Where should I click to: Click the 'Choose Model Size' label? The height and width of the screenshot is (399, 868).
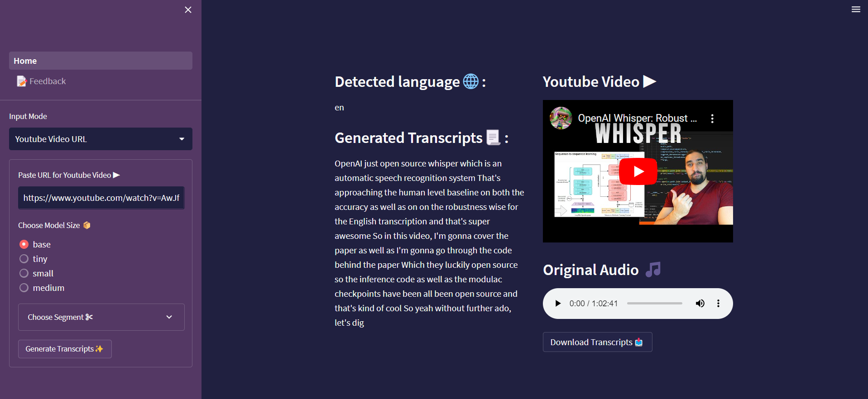pyautogui.click(x=54, y=225)
